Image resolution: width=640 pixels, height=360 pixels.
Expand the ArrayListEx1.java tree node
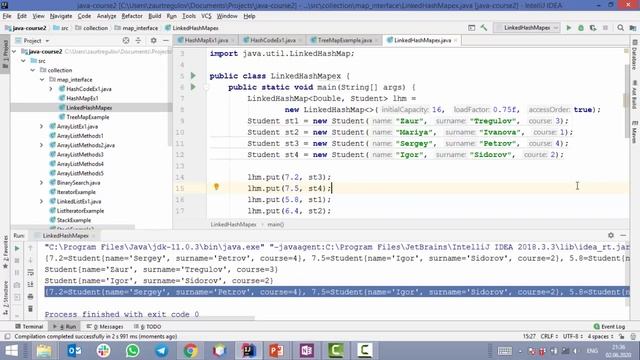click(x=42, y=127)
